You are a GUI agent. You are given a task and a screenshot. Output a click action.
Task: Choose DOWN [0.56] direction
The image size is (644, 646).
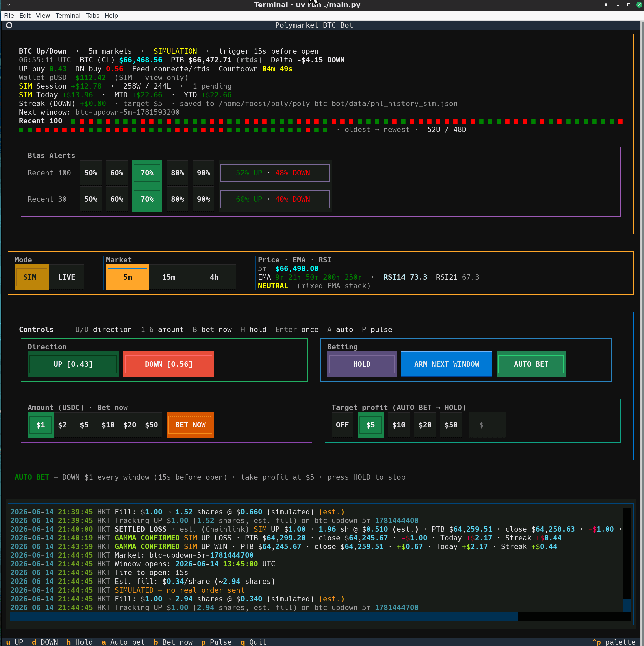169,364
